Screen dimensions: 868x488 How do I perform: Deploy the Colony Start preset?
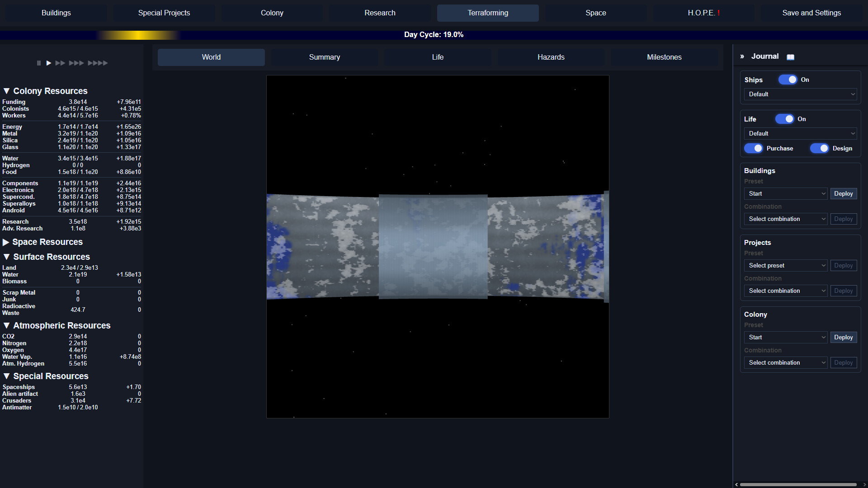pyautogui.click(x=843, y=337)
